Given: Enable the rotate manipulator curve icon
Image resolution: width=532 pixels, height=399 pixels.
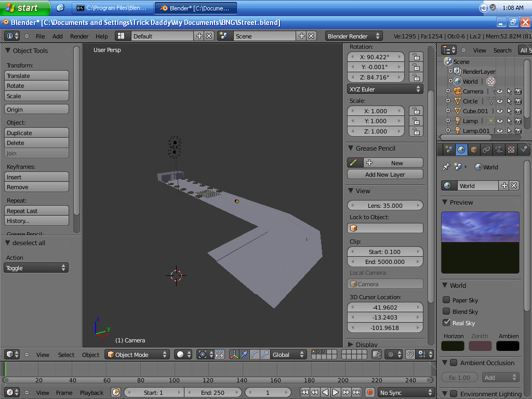Looking at the screenshot, I should pos(255,354).
